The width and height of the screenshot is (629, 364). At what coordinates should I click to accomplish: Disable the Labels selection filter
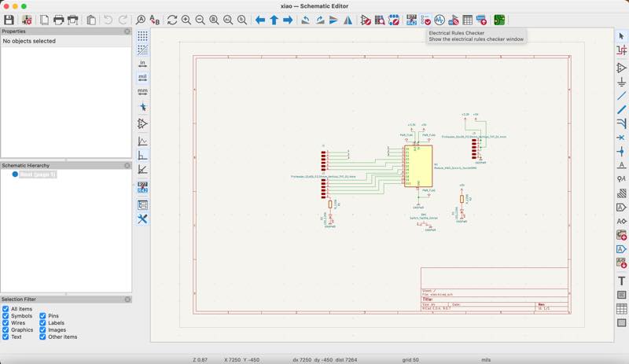42,323
